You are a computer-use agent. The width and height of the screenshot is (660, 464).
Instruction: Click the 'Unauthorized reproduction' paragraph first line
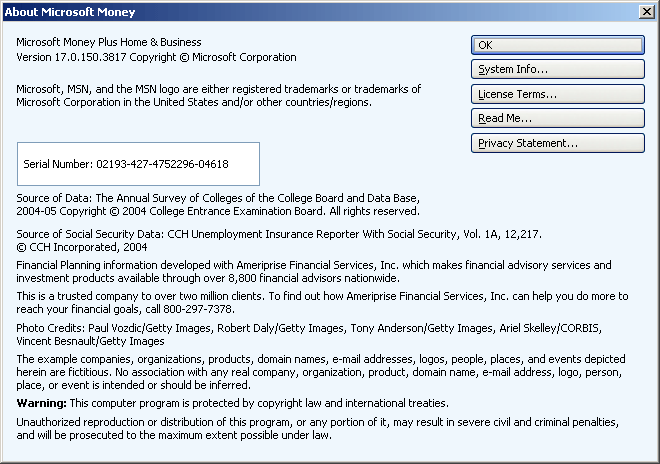click(317, 422)
